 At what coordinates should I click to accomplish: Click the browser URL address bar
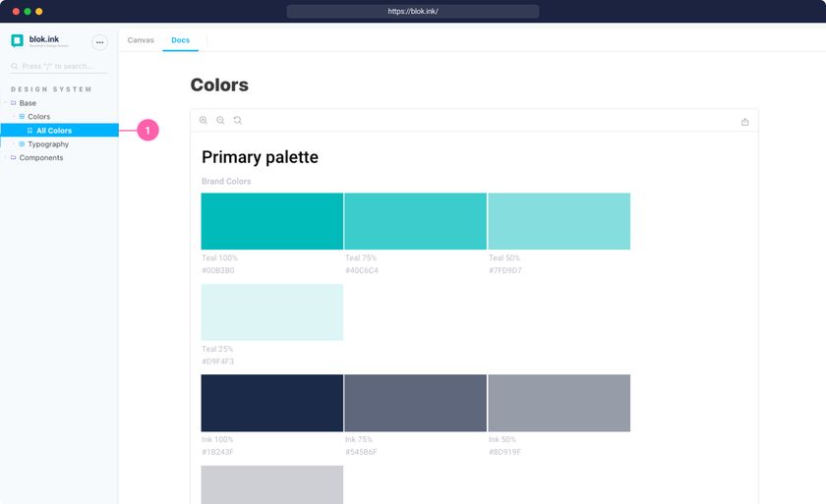tap(413, 12)
